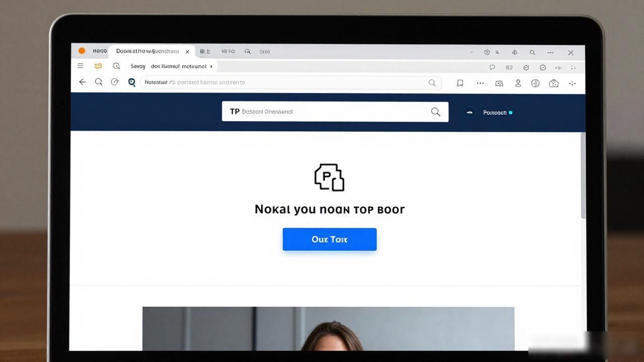Screen dimensions: 644x362
Task: Click the blue "Our Toik" button
Action: point(330,239)
